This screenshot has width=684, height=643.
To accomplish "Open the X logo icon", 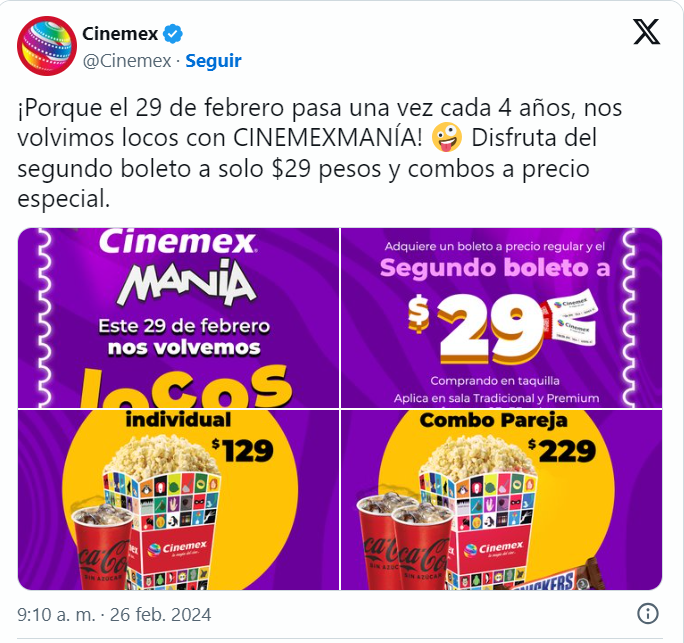I will [646, 32].
